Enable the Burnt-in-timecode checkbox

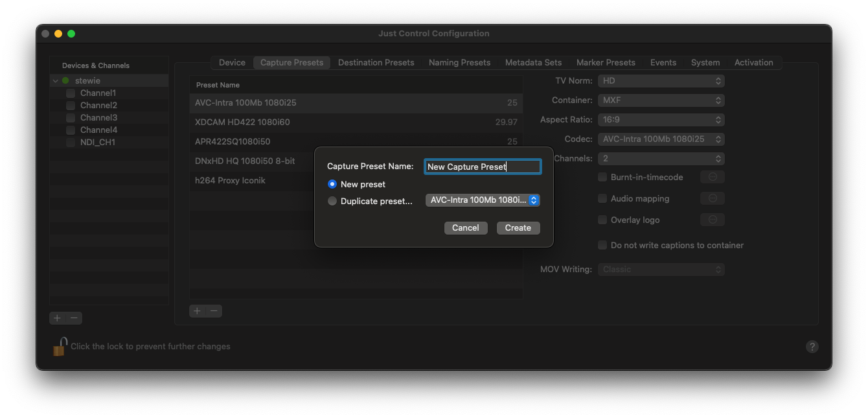point(602,177)
